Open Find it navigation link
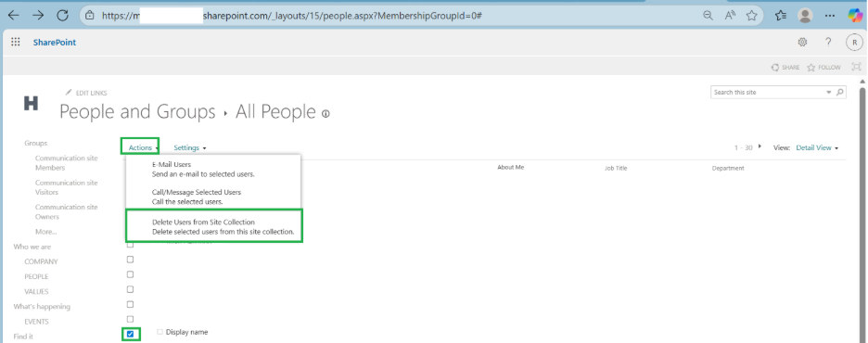Viewport: 868px width, 343px height. tap(23, 337)
